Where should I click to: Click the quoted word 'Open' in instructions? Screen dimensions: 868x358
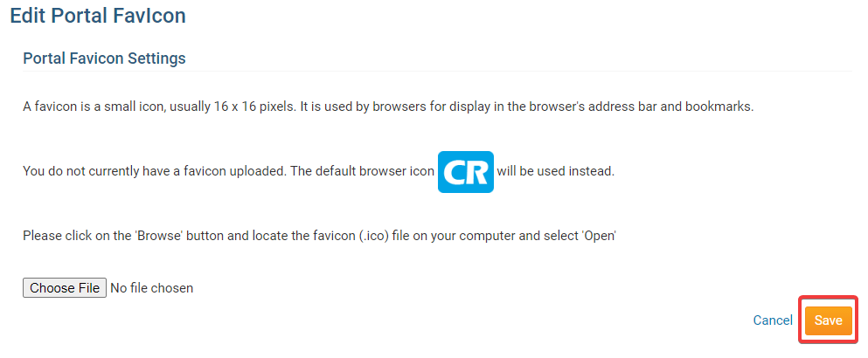click(x=599, y=236)
